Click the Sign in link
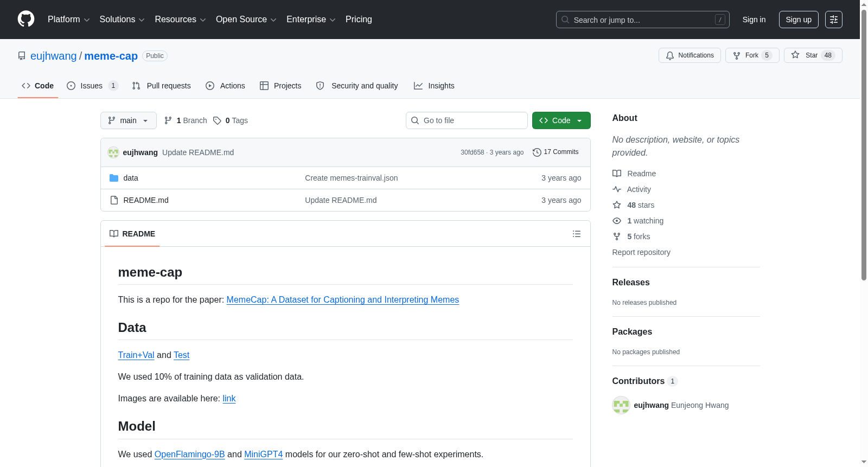This screenshot has width=868, height=467. (754, 20)
